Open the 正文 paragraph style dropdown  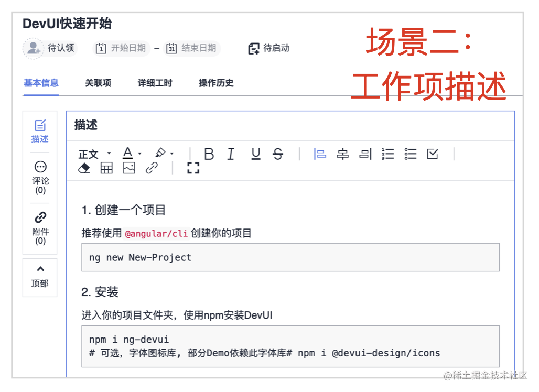pyautogui.click(x=94, y=154)
